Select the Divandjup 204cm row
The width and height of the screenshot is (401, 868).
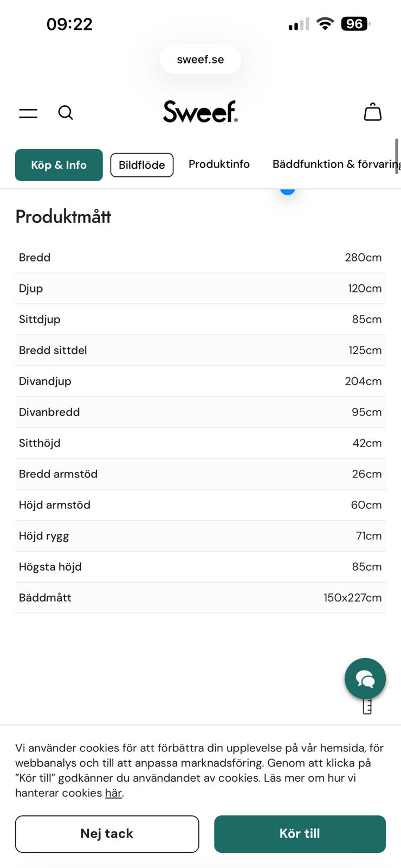tap(200, 381)
